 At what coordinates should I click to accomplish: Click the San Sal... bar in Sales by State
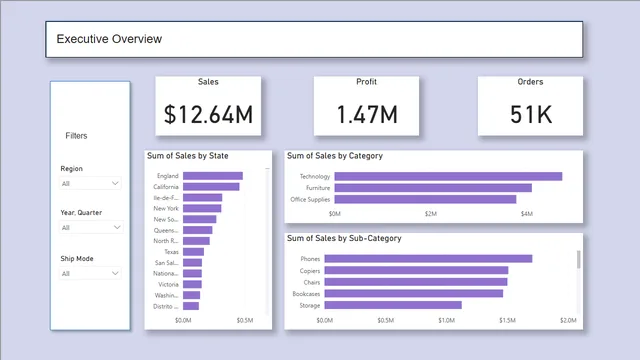click(193, 262)
